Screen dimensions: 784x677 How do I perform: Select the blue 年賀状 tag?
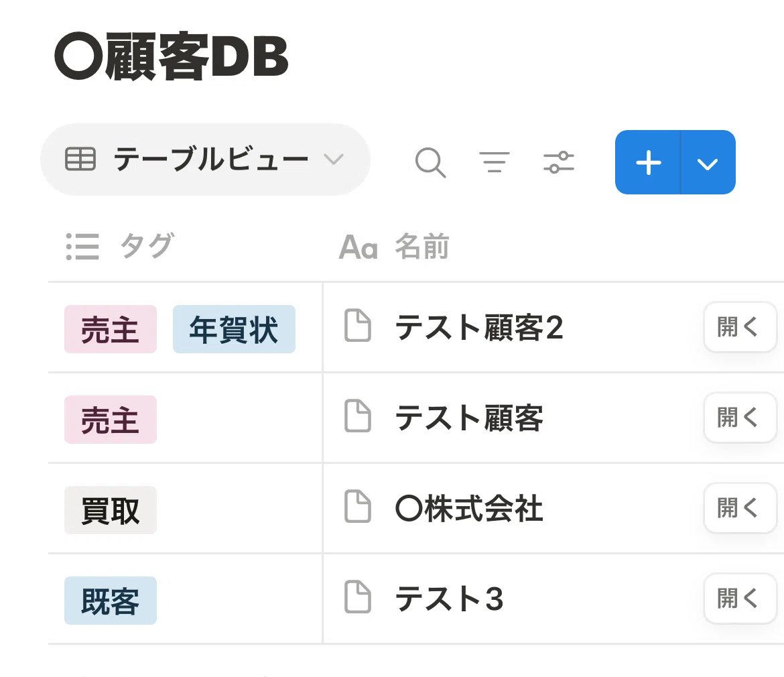point(234,329)
